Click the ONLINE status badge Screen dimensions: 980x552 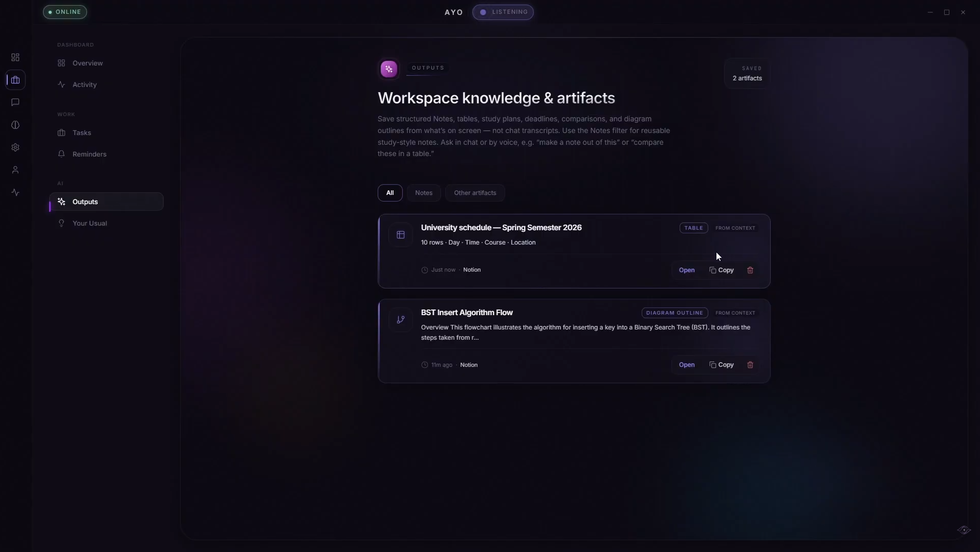pos(65,12)
